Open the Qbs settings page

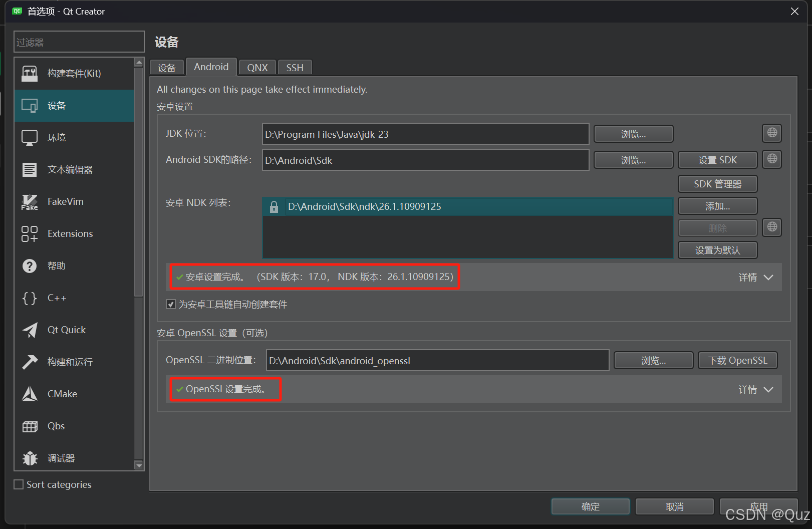coord(55,426)
